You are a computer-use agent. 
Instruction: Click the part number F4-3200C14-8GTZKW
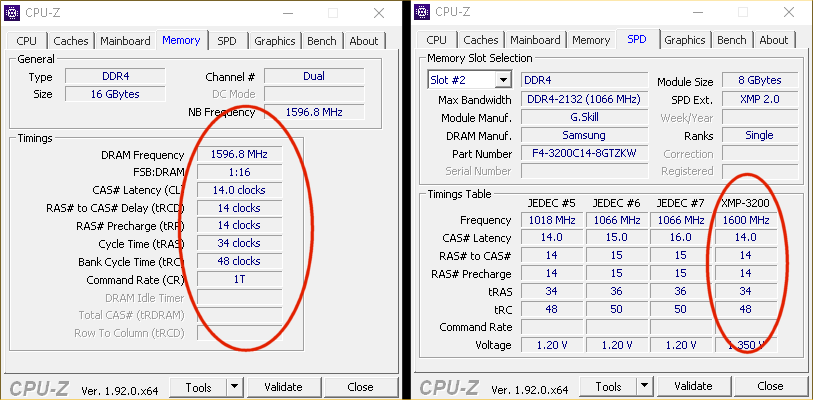tap(584, 154)
